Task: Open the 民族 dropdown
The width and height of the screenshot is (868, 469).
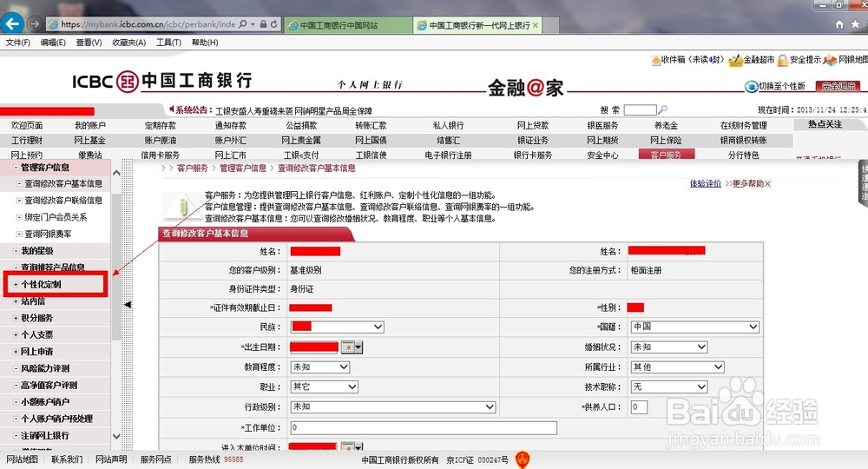Action: click(337, 327)
